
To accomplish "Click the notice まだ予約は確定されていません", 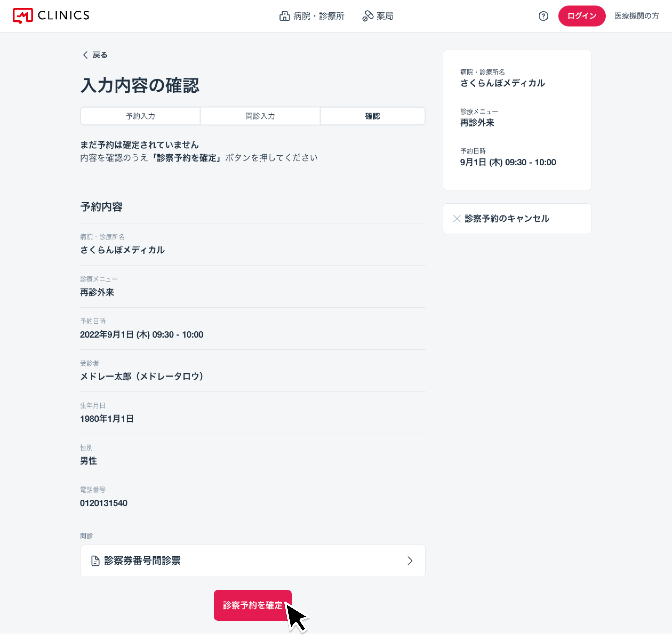I will tap(139, 145).
